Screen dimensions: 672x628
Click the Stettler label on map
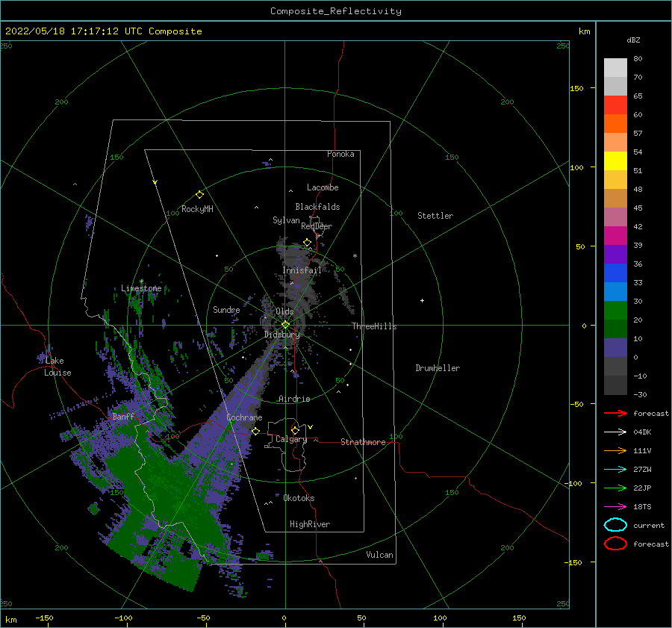point(435,216)
